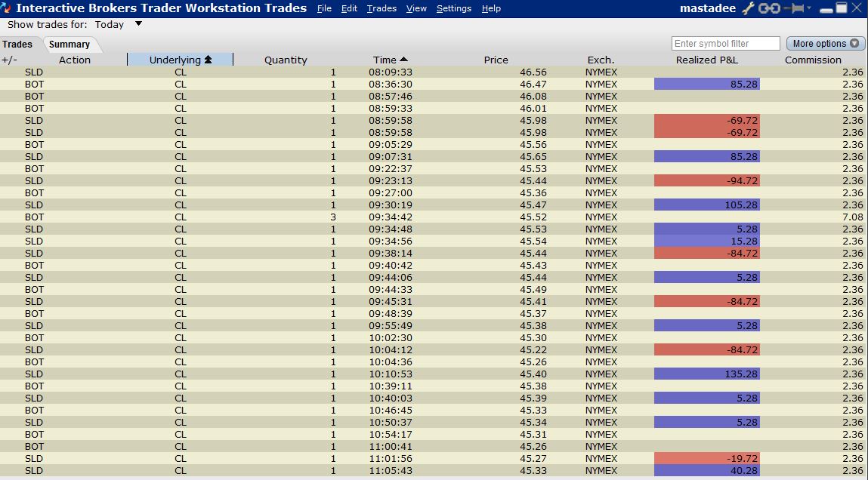The width and height of the screenshot is (868, 480).
Task: Open the Trades menu
Action: (x=381, y=8)
